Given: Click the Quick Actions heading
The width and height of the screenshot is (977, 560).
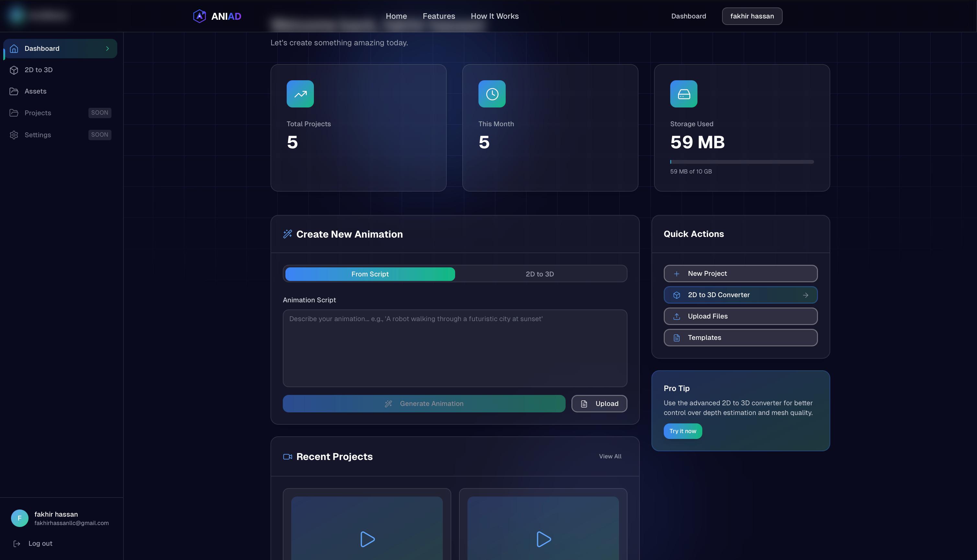Looking at the screenshot, I should click(x=694, y=234).
